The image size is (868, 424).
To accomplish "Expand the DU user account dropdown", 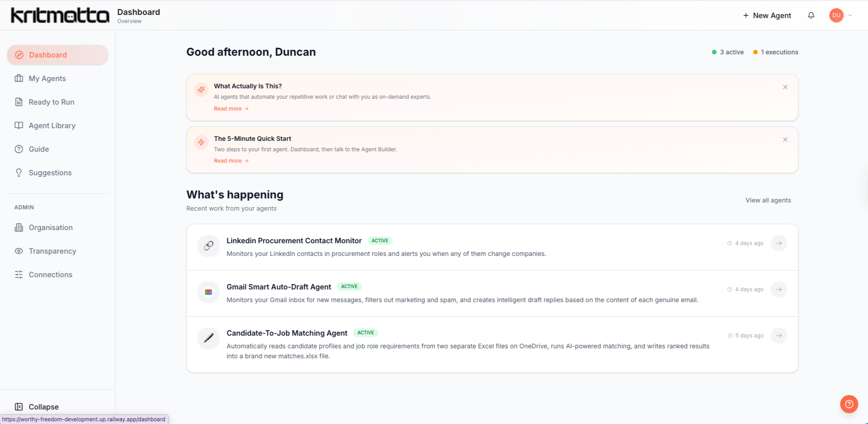I will (x=841, y=15).
